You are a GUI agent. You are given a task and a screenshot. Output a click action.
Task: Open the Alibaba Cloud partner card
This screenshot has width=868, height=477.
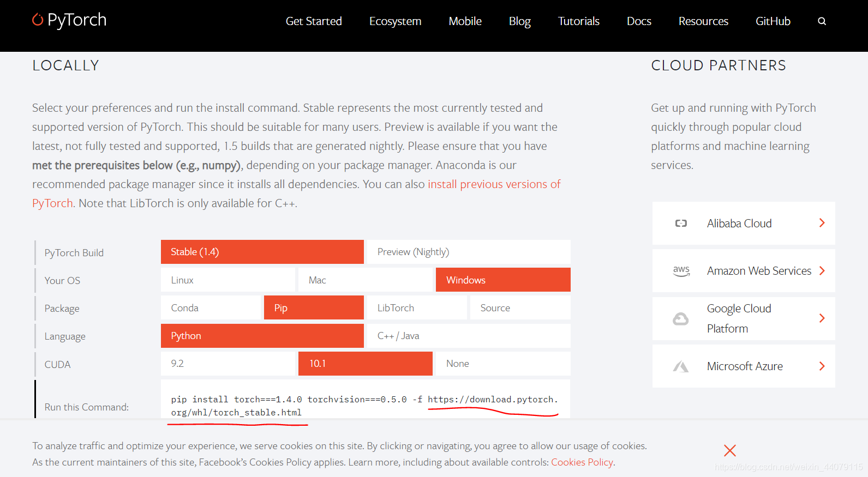point(744,224)
